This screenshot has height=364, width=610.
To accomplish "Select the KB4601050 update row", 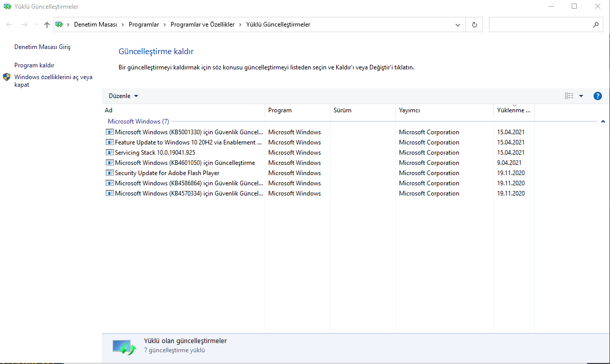I will tap(318, 162).
